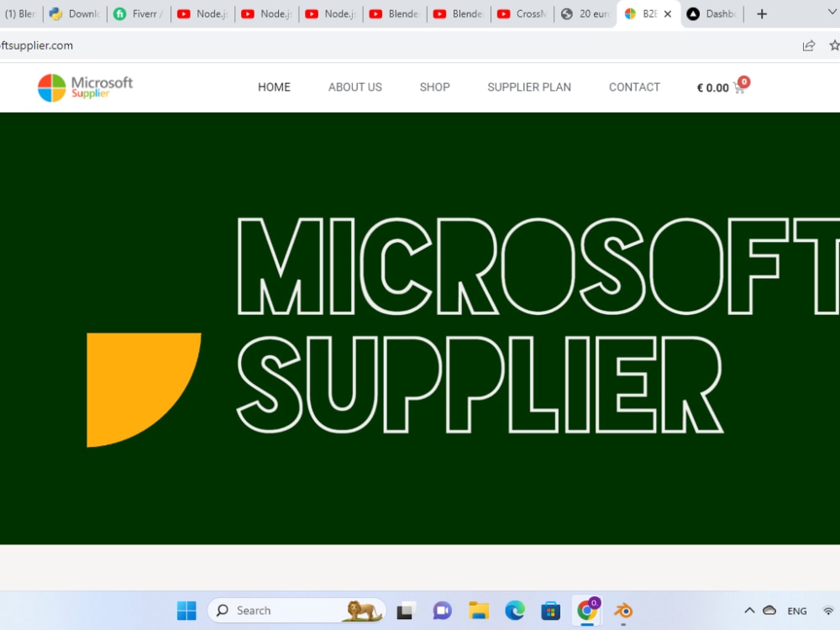Switch to the Dashboard tab

[712, 14]
